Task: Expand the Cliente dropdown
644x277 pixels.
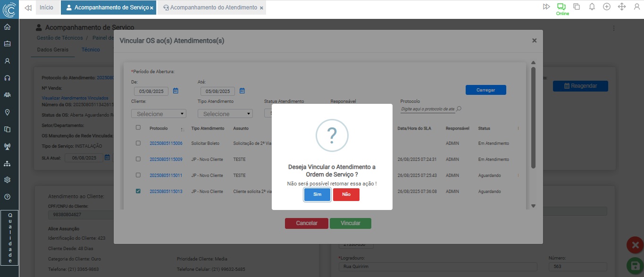Action: [x=159, y=114]
